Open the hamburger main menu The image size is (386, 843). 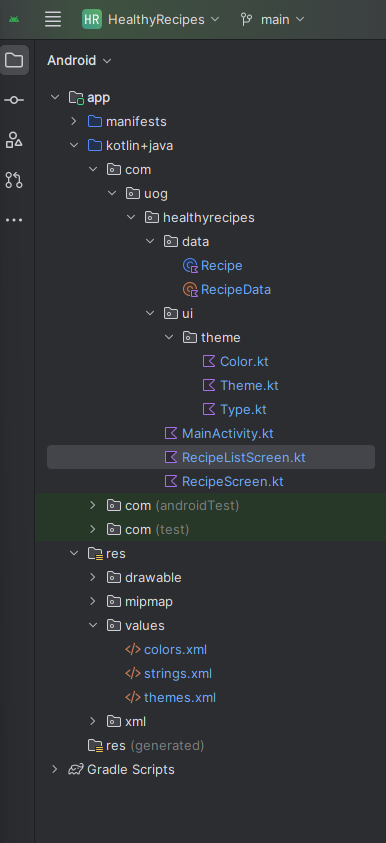[x=53, y=19]
